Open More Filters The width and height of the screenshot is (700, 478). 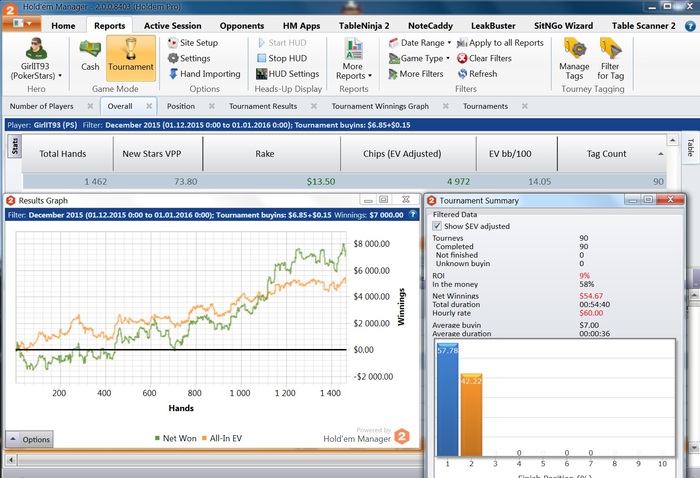(x=416, y=74)
